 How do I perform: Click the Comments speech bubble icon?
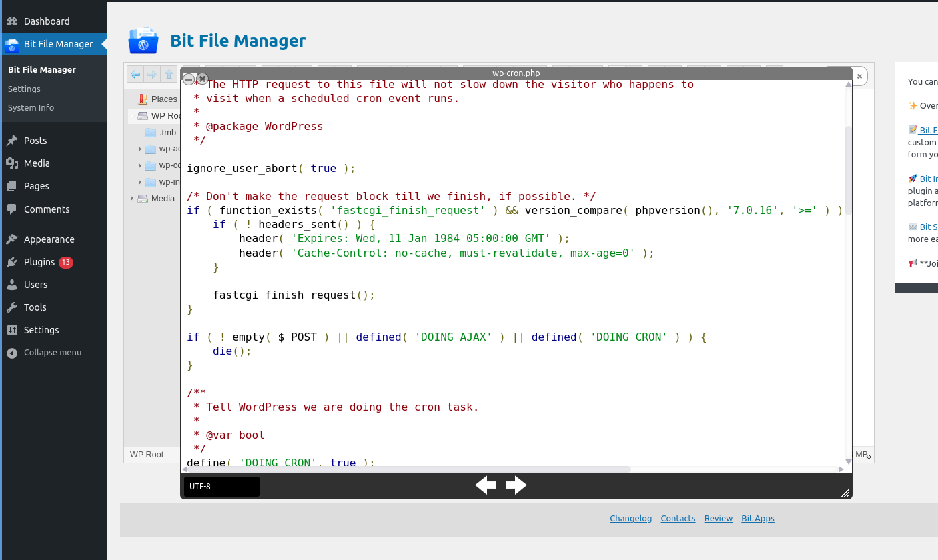(x=12, y=209)
